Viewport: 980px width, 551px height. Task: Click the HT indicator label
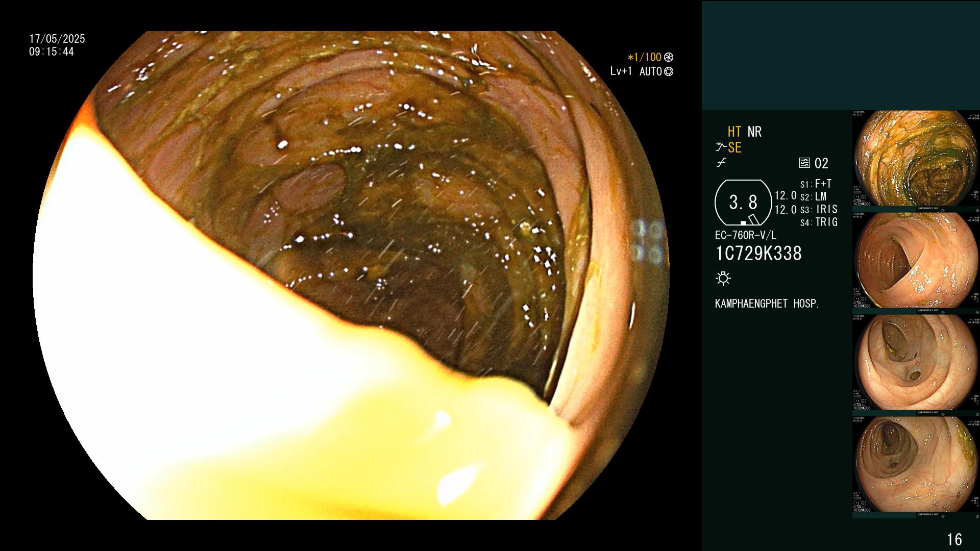734,132
